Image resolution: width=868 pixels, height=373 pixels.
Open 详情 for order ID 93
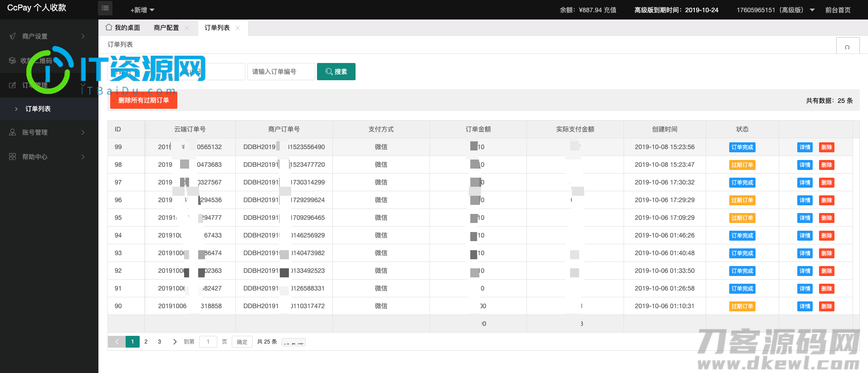coord(805,253)
